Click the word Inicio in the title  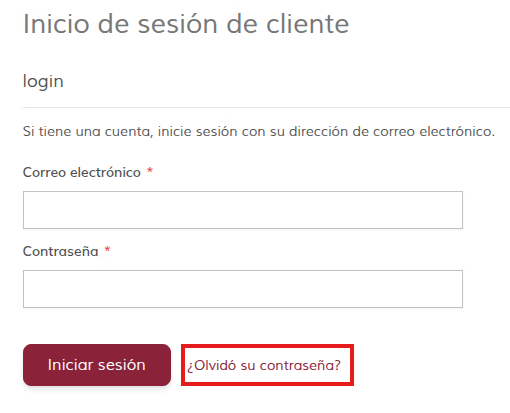pos(56,24)
